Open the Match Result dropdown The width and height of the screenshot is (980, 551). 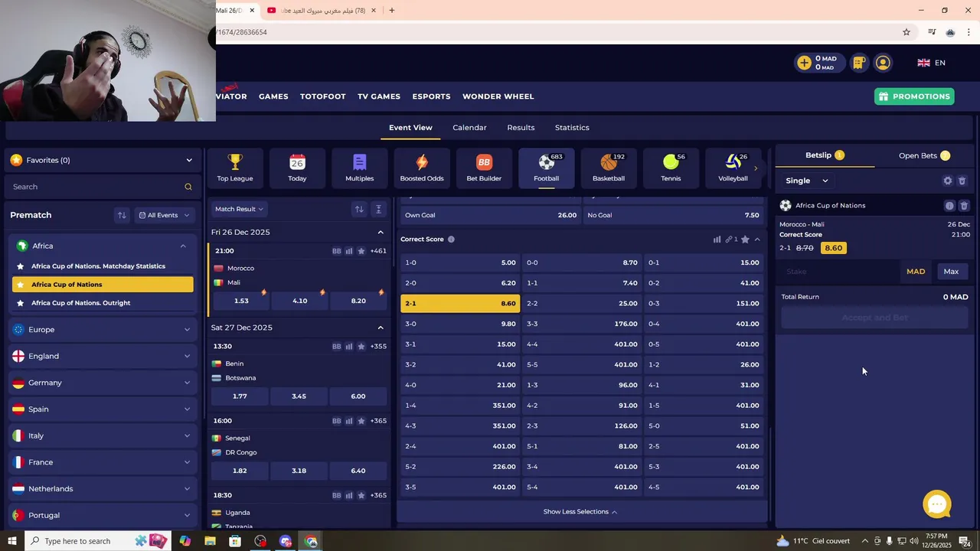[x=239, y=209]
